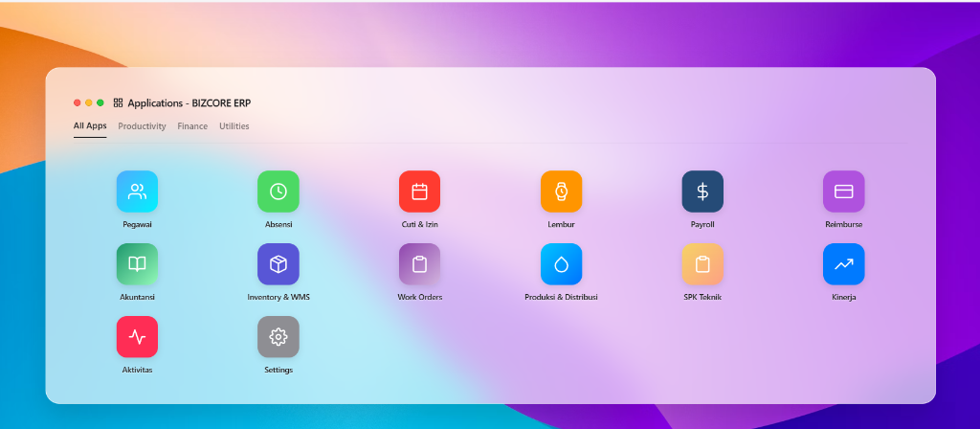
Task: Maximize the window with the green button
Action: point(100,103)
